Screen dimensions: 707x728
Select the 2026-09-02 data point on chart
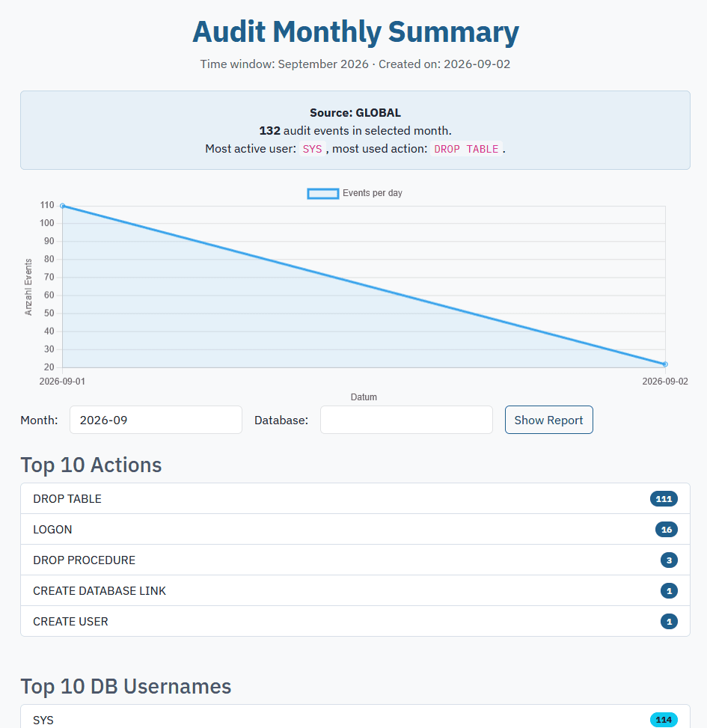coord(665,364)
